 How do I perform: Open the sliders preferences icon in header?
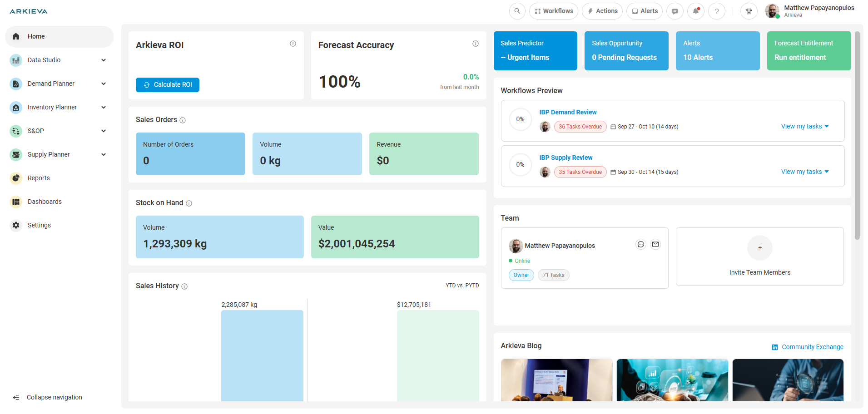point(749,11)
